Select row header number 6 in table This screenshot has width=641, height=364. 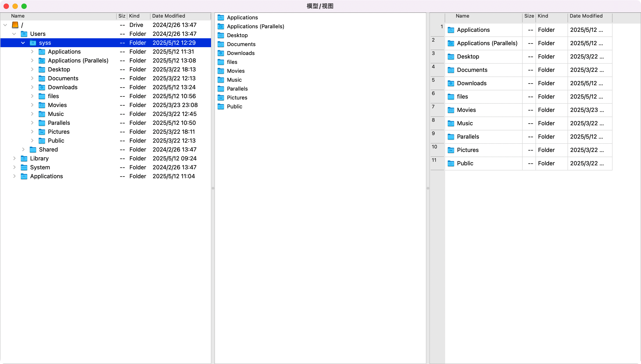coord(437,97)
